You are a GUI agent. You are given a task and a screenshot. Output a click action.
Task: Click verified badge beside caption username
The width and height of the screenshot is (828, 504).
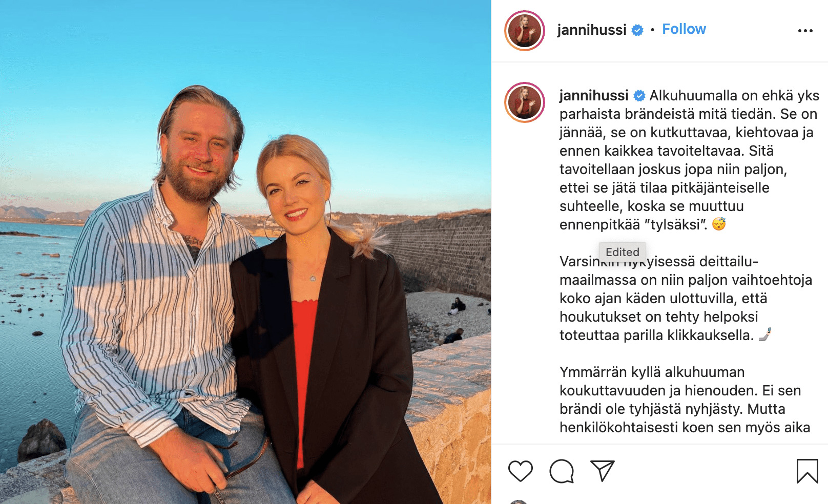click(639, 96)
